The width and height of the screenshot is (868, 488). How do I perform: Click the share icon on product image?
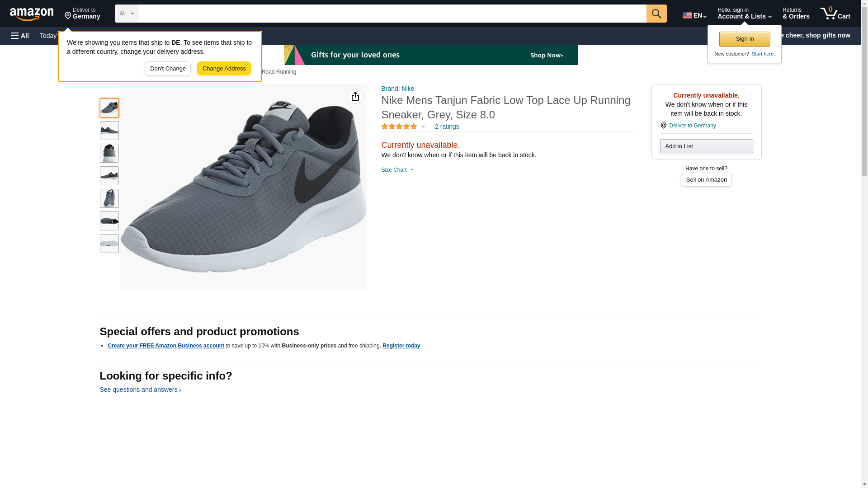[x=355, y=96]
